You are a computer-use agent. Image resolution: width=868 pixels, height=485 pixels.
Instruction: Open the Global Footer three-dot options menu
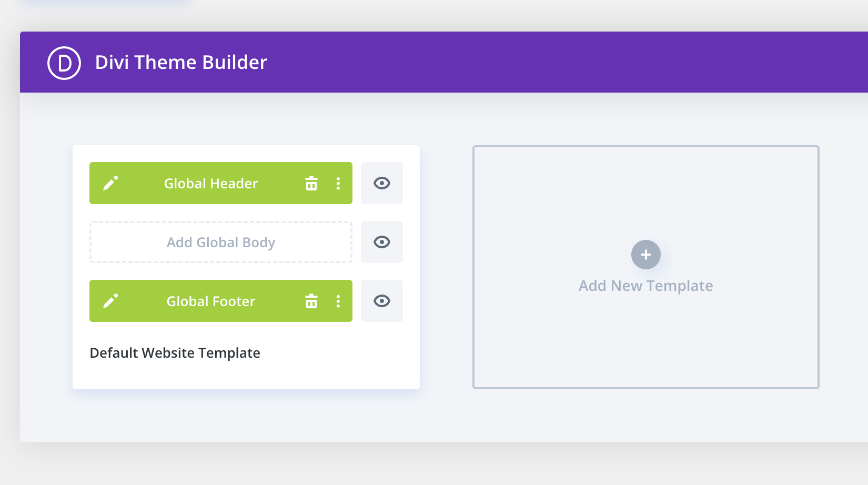[338, 301]
